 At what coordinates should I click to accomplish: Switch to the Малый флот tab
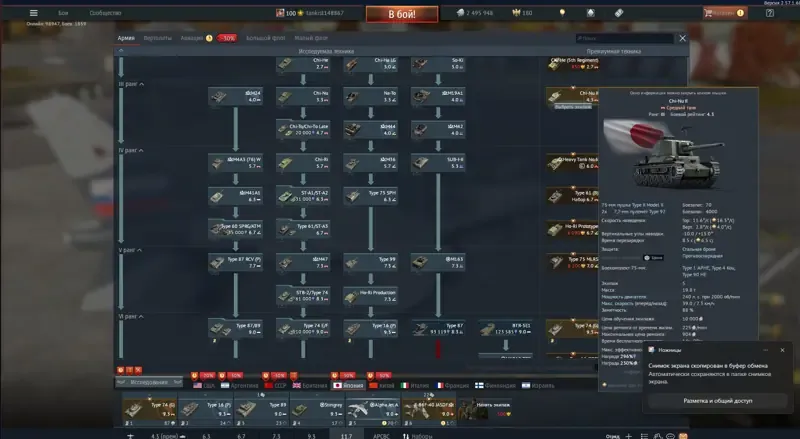311,38
